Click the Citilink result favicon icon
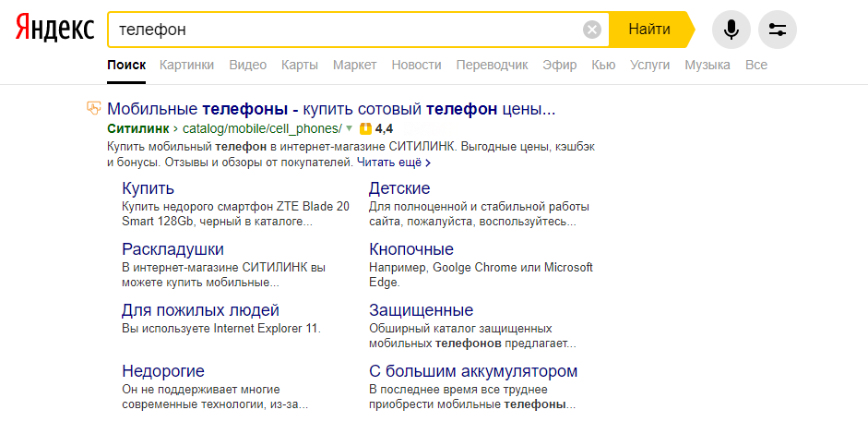This screenshot has width=868, height=434. pos(93,109)
